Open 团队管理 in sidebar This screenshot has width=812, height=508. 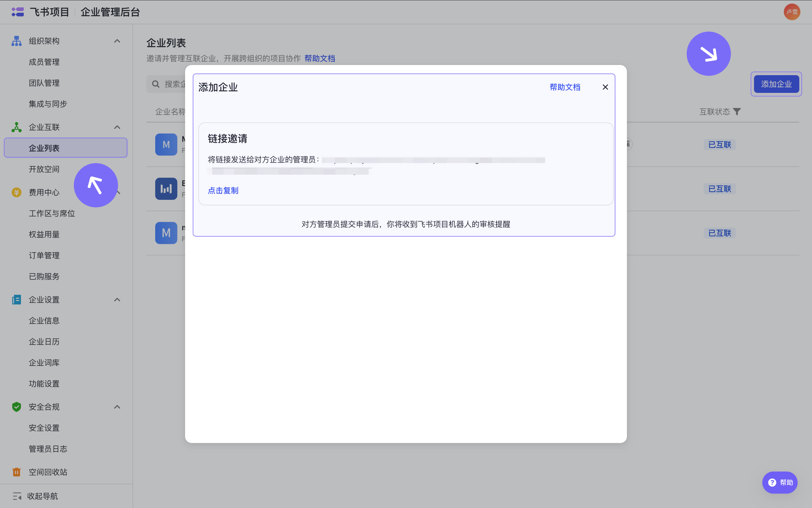[x=44, y=83]
